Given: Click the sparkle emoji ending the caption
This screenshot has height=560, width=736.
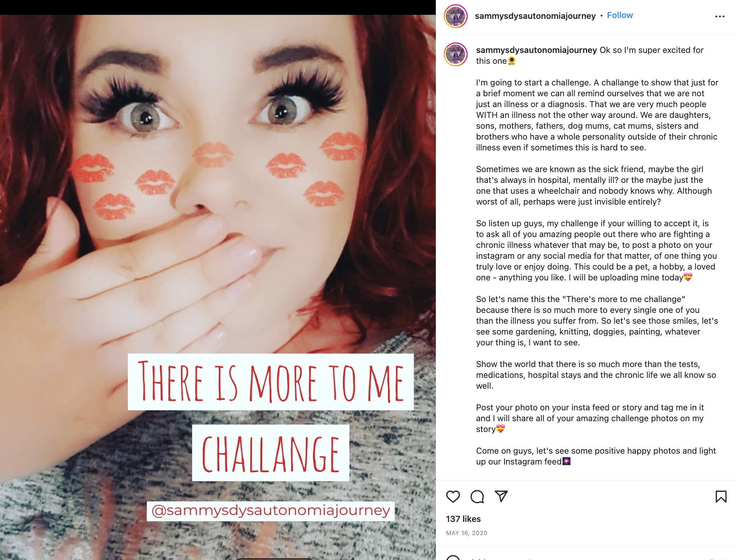Looking at the screenshot, I should tap(566, 461).
